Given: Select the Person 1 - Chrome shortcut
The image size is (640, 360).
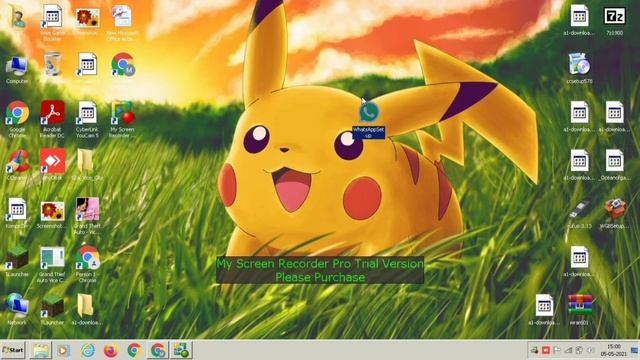Looking at the screenshot, I should click(87, 264).
